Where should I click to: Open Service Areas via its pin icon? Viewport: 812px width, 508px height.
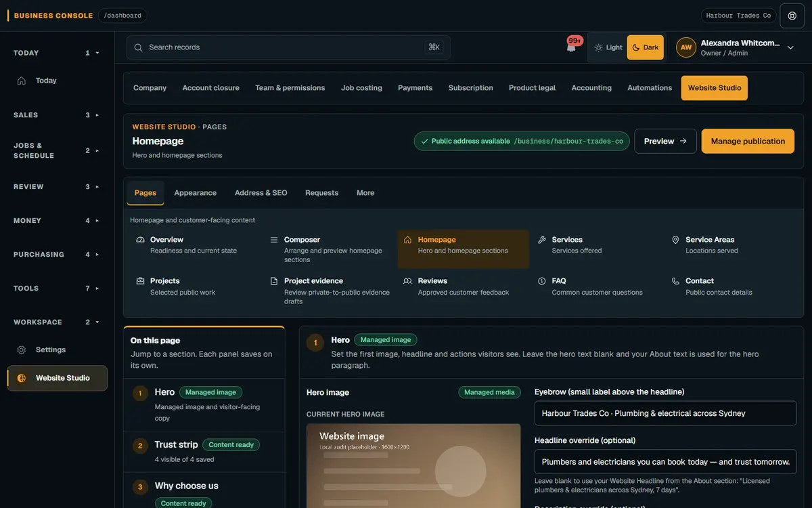tap(675, 240)
